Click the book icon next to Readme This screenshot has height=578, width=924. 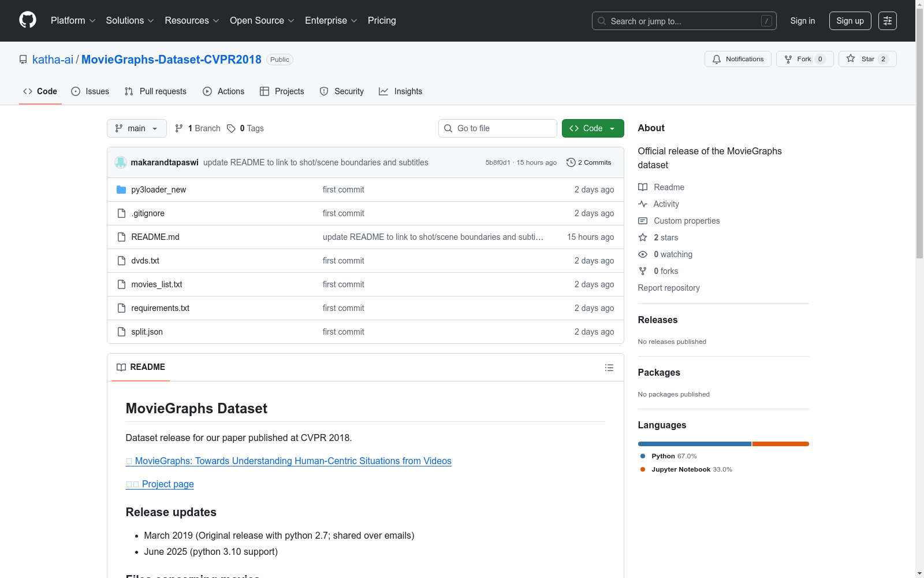pyautogui.click(x=643, y=187)
